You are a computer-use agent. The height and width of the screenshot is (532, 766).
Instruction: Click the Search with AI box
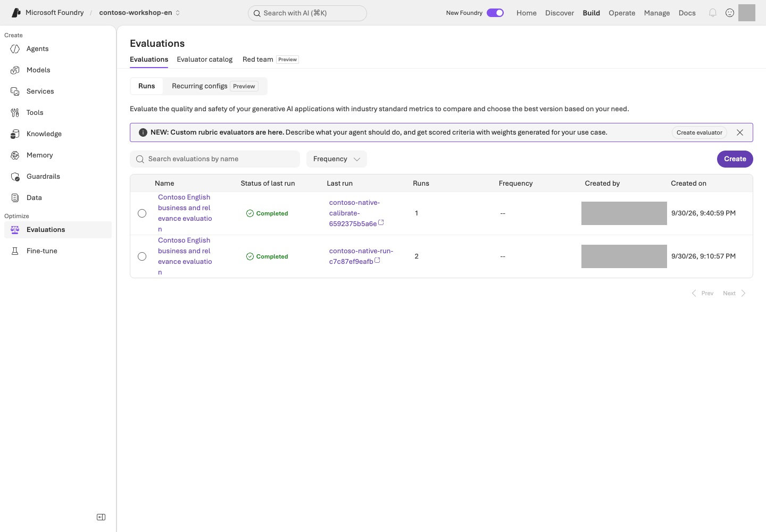coord(307,13)
